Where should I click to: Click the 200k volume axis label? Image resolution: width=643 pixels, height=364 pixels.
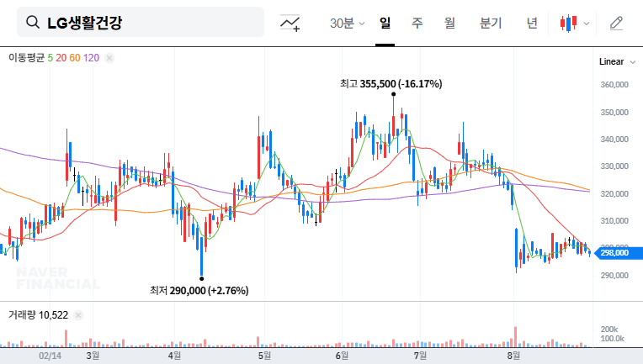(609, 330)
